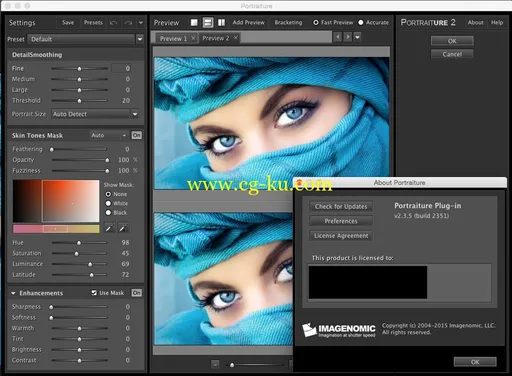
Task: Go to next preview tab arrow
Action: pyautogui.click(x=348, y=37)
